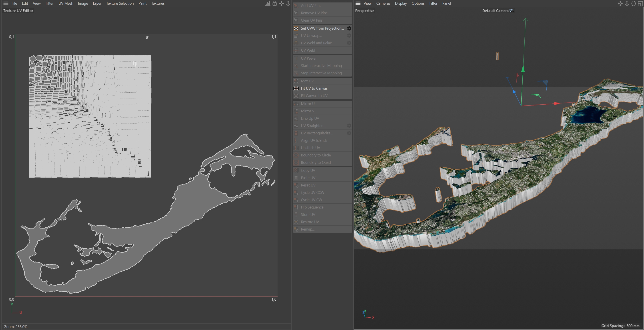Click the UV editor pan view icon
644x330 pixels.
point(281,3)
